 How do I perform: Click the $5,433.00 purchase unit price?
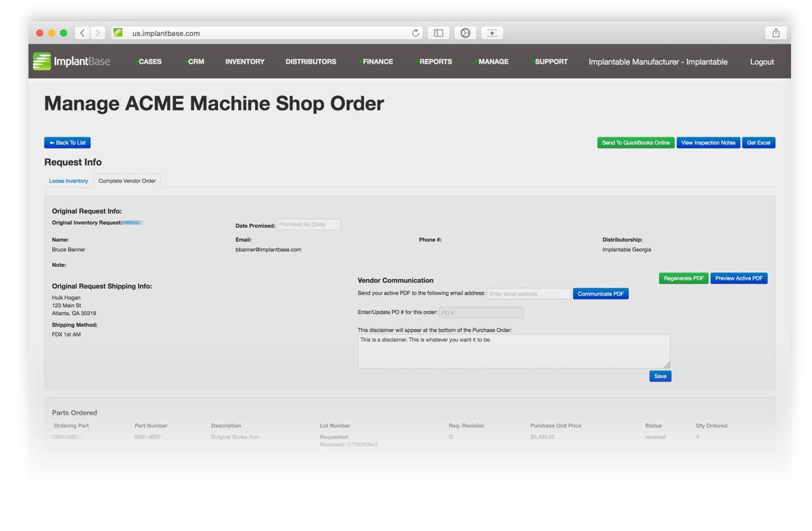tap(543, 438)
